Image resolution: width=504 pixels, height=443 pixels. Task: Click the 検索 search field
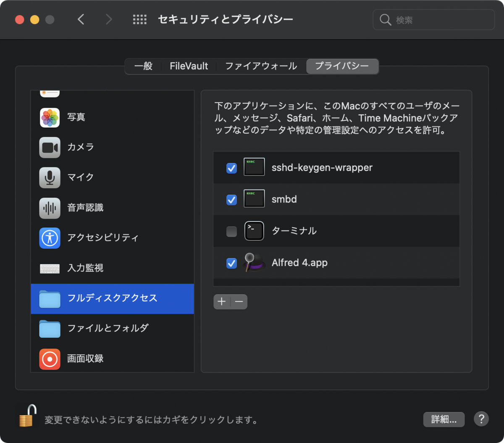coord(433,19)
